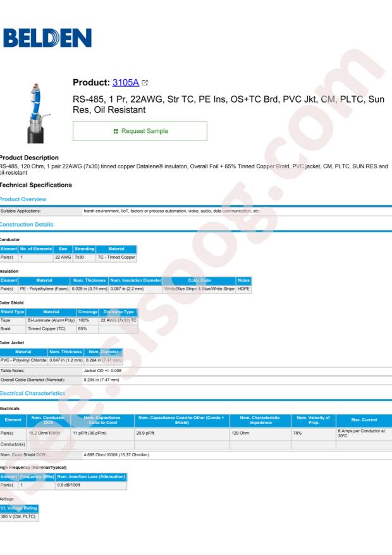Click the Color Code column header
This screenshot has height=555, width=392.
pos(199,280)
